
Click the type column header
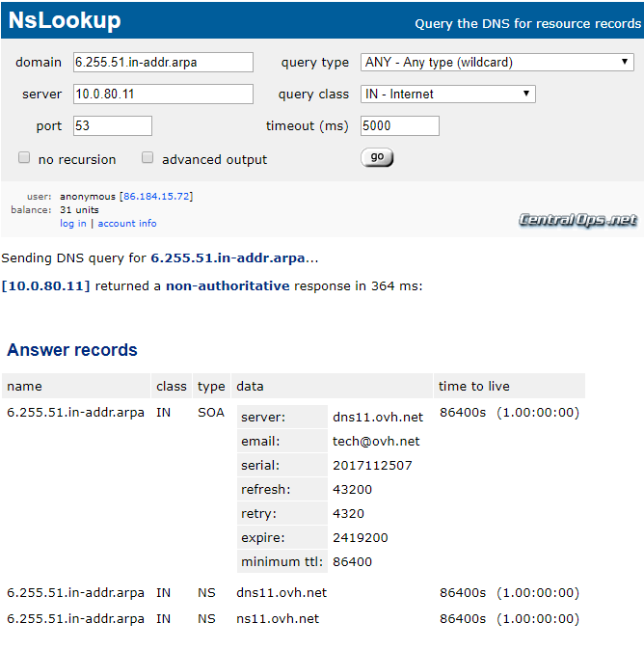(211, 387)
